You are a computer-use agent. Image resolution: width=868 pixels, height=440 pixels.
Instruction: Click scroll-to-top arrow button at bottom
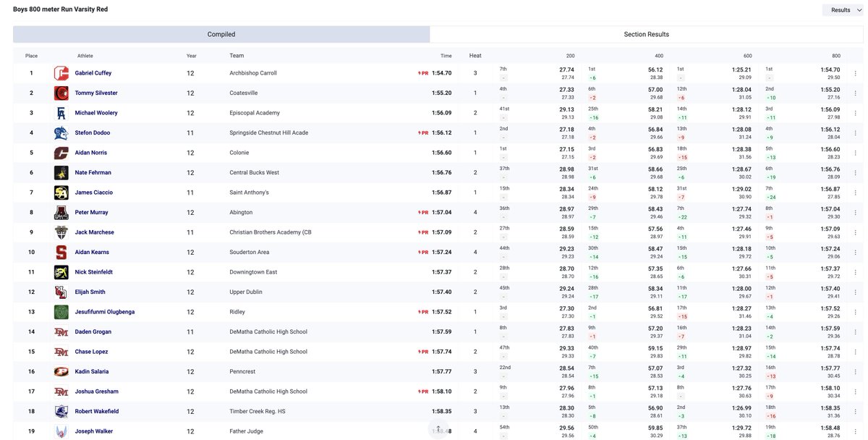point(438,429)
